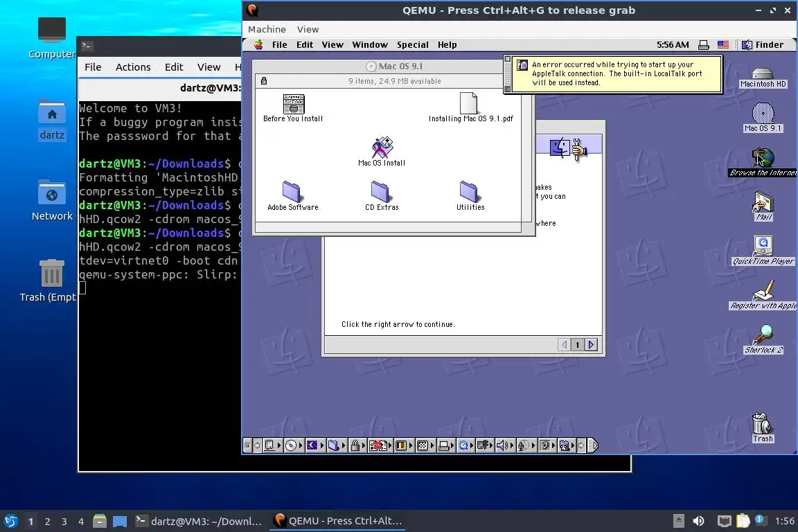Click the printer icon in the Mac menu bar
This screenshot has width=798, height=532.
click(x=703, y=45)
